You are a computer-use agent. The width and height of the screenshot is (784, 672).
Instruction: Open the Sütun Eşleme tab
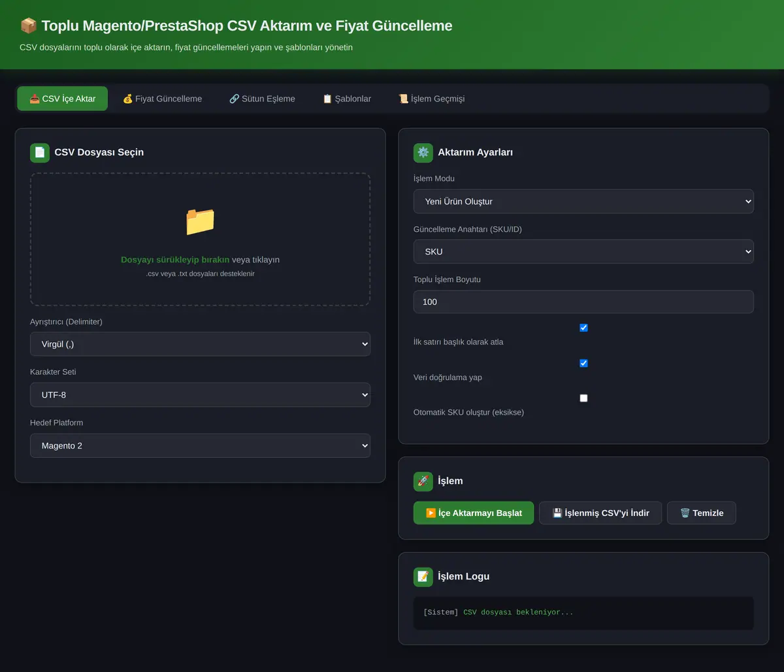[262, 99]
